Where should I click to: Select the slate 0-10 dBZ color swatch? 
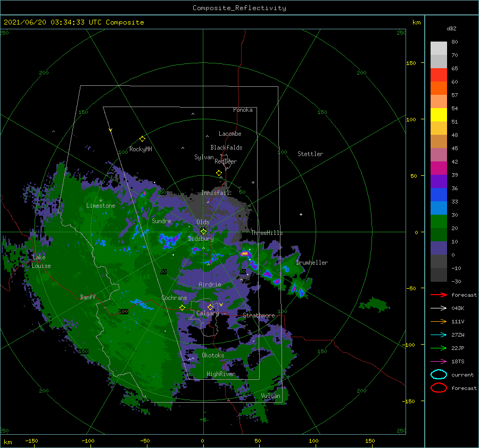439,248
